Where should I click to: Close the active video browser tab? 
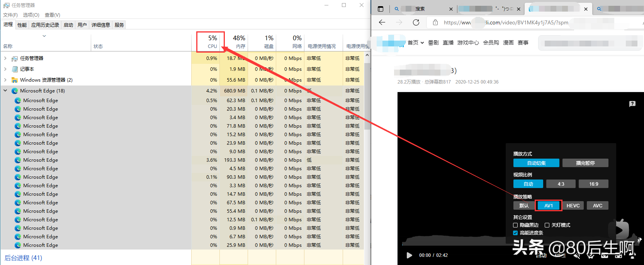click(x=586, y=9)
